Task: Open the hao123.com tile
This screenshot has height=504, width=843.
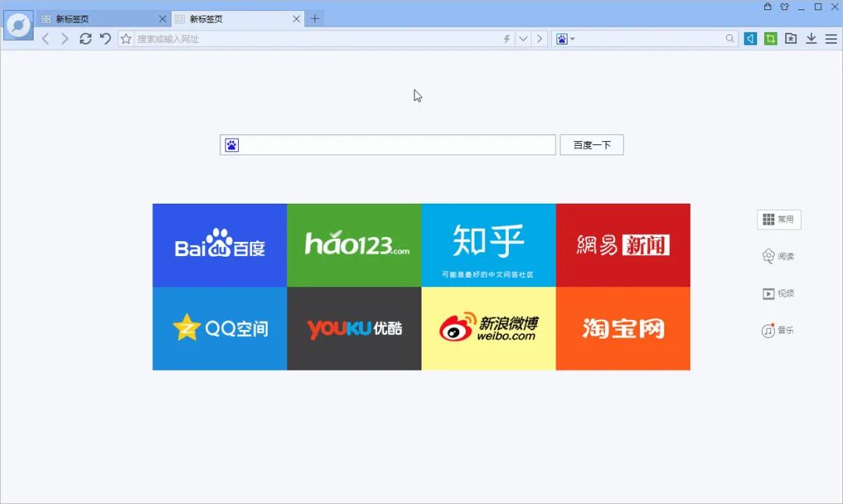Action: coord(354,245)
